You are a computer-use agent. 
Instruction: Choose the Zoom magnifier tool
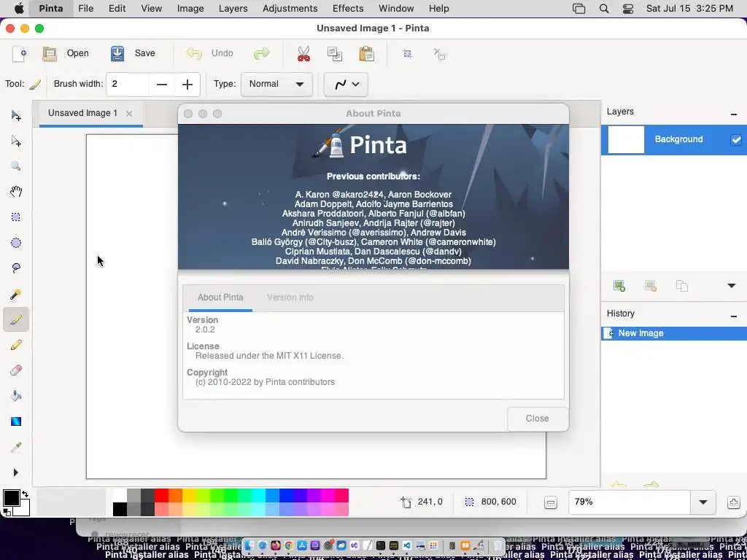16,166
